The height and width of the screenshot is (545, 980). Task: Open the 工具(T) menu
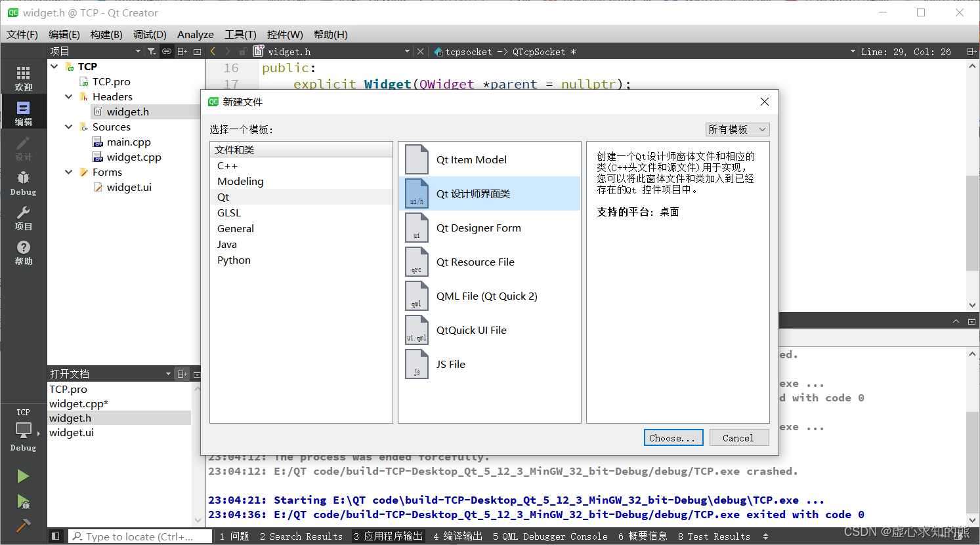coord(240,34)
